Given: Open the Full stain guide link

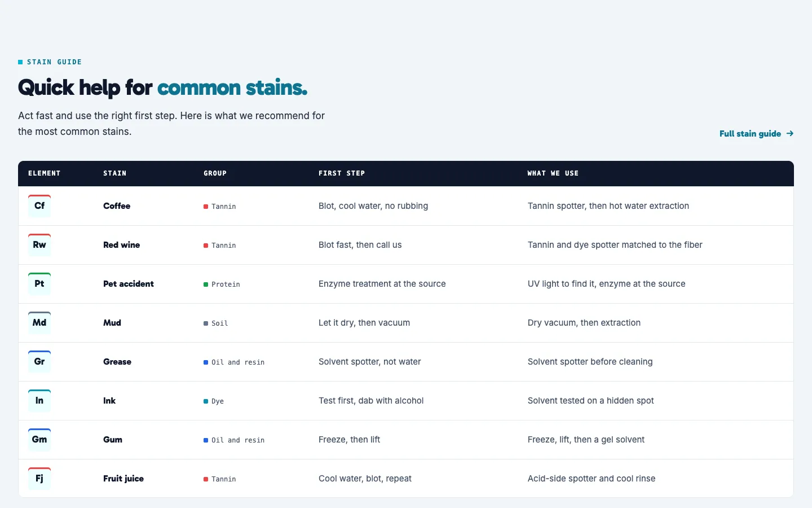Looking at the screenshot, I should pos(756,134).
